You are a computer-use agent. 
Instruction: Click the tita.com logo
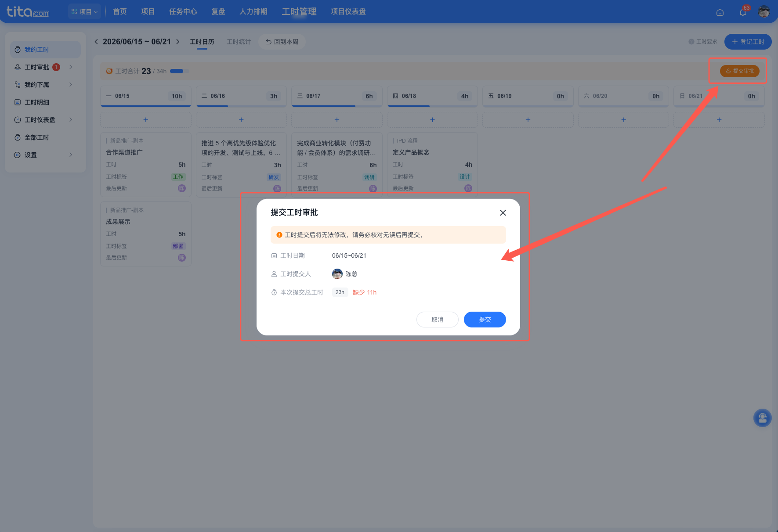(x=28, y=12)
